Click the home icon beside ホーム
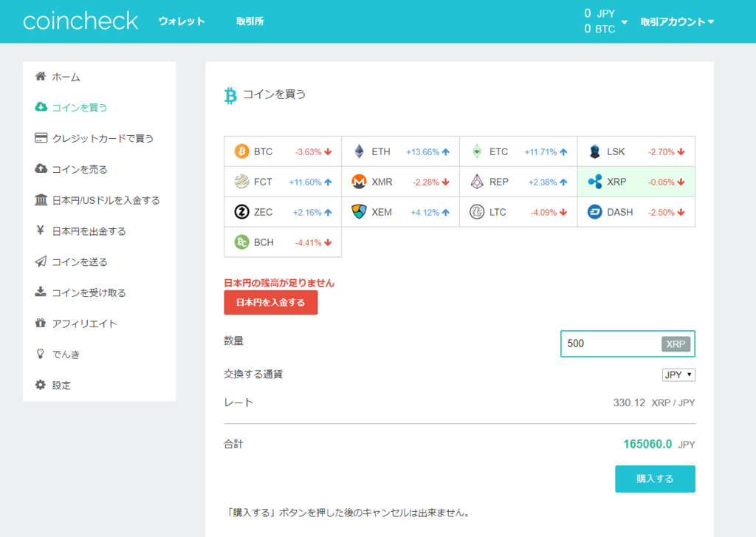 (41, 76)
